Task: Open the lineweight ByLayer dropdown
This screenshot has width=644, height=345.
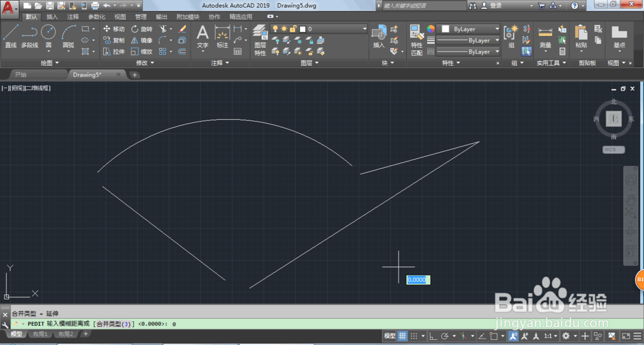Action: pyautogui.click(x=468, y=41)
